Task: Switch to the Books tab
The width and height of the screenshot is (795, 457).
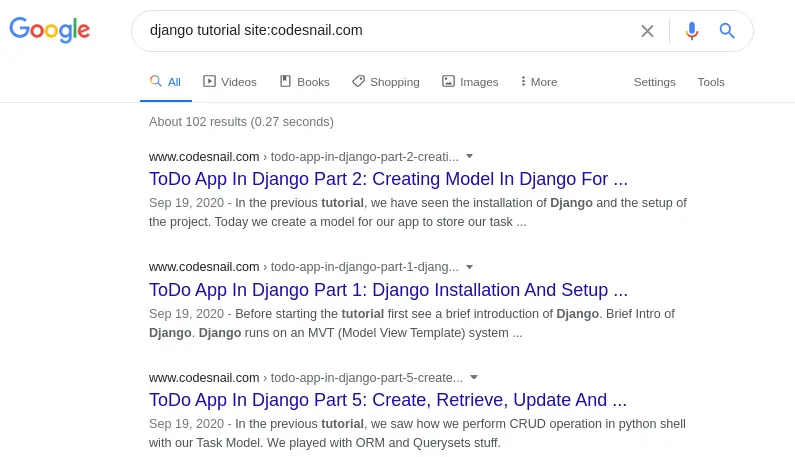Action: (x=305, y=82)
